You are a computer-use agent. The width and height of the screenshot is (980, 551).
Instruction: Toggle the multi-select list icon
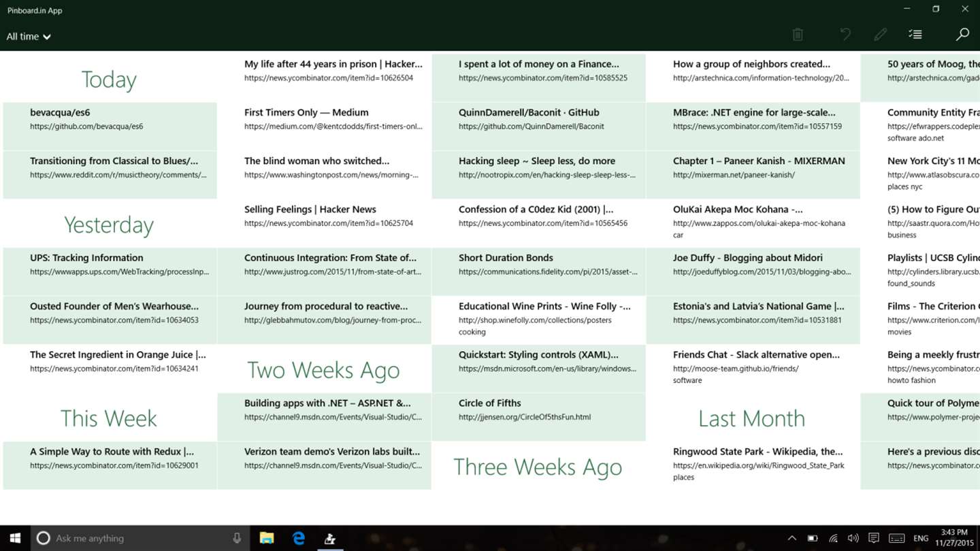pos(915,34)
